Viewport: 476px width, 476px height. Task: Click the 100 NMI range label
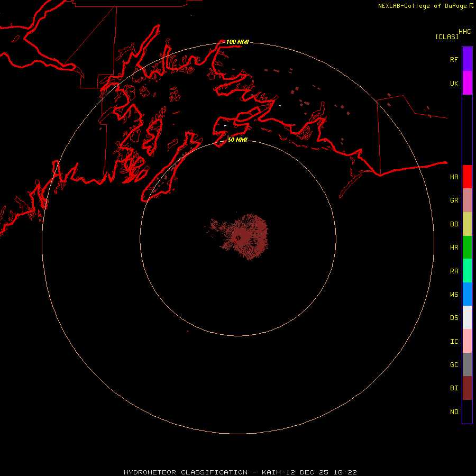(x=237, y=42)
